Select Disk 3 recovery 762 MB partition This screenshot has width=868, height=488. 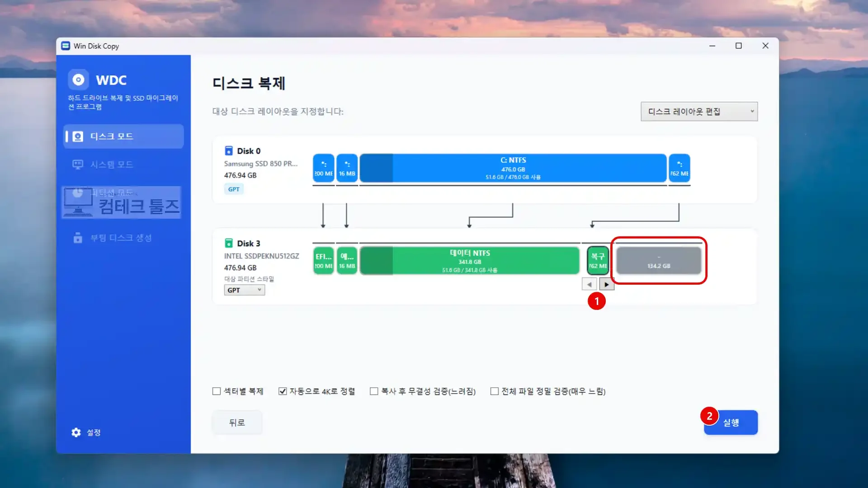(x=598, y=261)
